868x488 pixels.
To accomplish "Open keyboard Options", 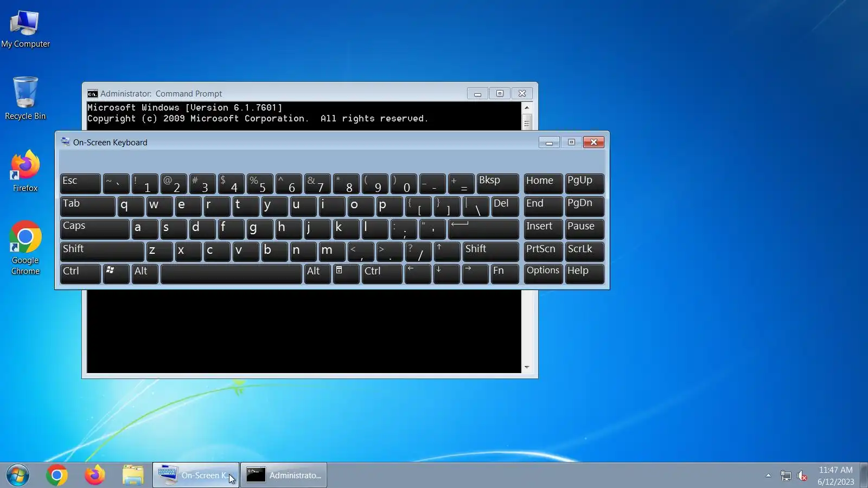I will (x=543, y=274).
